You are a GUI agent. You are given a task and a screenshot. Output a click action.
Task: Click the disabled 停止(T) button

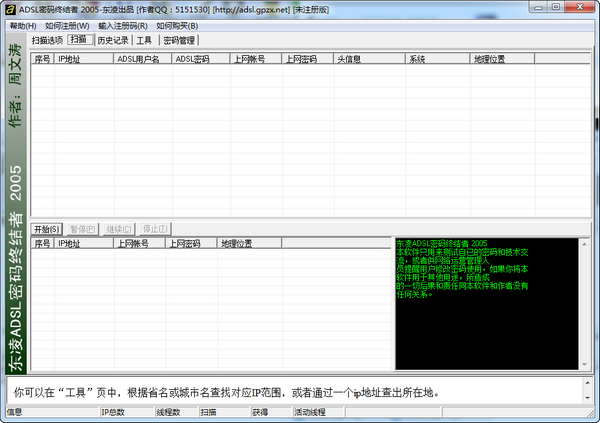point(155,229)
